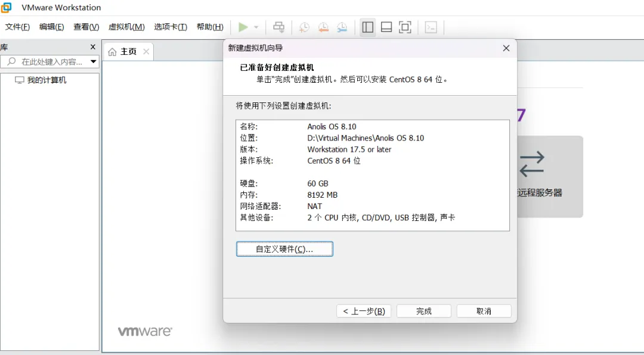
Task: Click the 已准备好创建虚拟机 heading
Action: click(x=277, y=68)
